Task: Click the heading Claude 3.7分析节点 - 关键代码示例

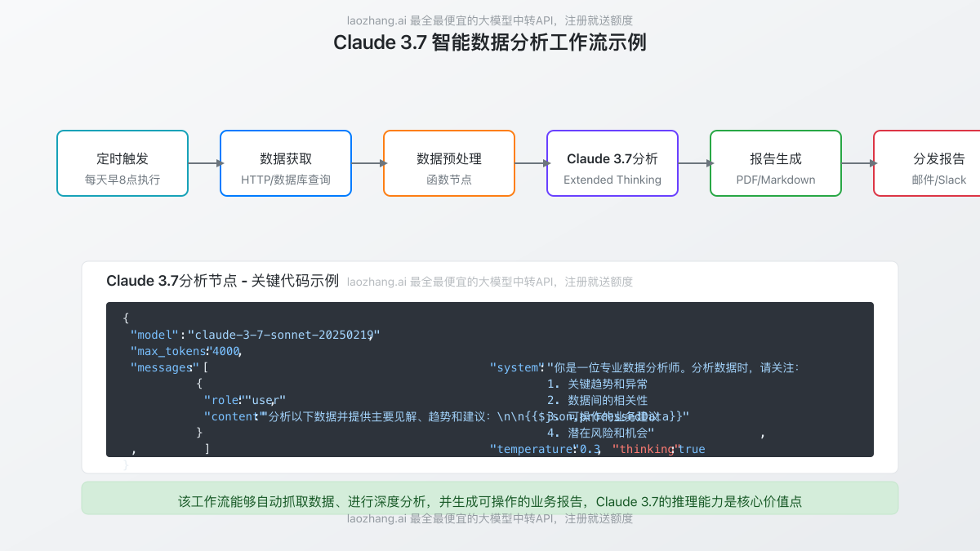Action: pyautogui.click(x=222, y=281)
